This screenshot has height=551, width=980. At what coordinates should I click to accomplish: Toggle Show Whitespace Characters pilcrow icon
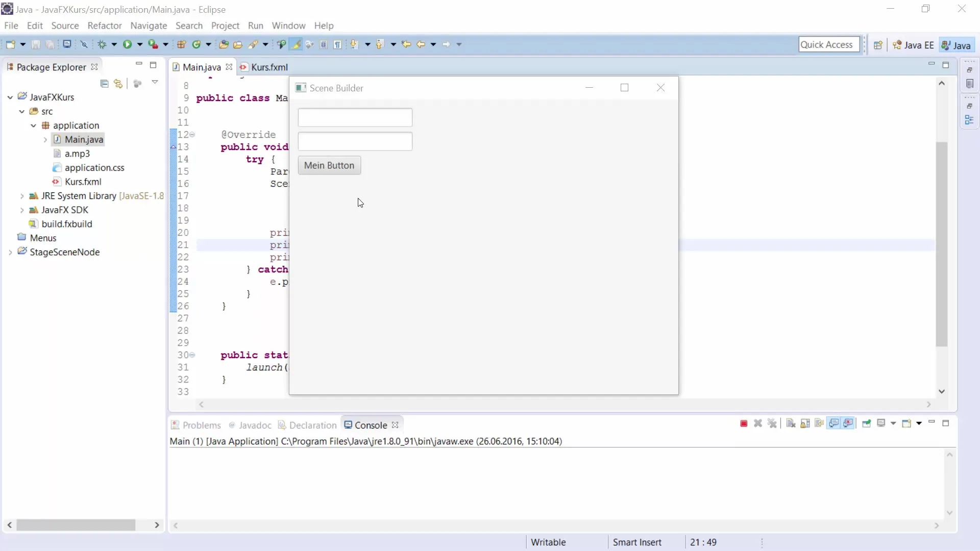coord(338,44)
